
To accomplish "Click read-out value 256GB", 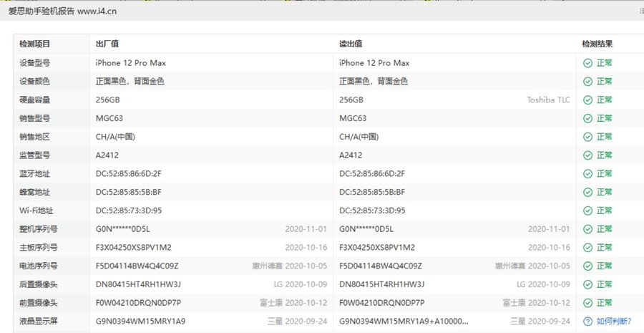I will (x=351, y=100).
